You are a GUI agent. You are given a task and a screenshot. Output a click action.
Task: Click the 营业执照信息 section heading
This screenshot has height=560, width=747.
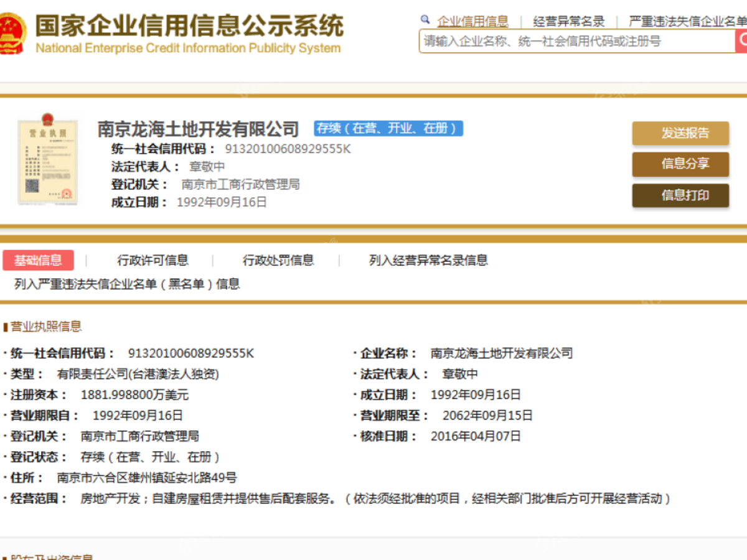coord(46,326)
